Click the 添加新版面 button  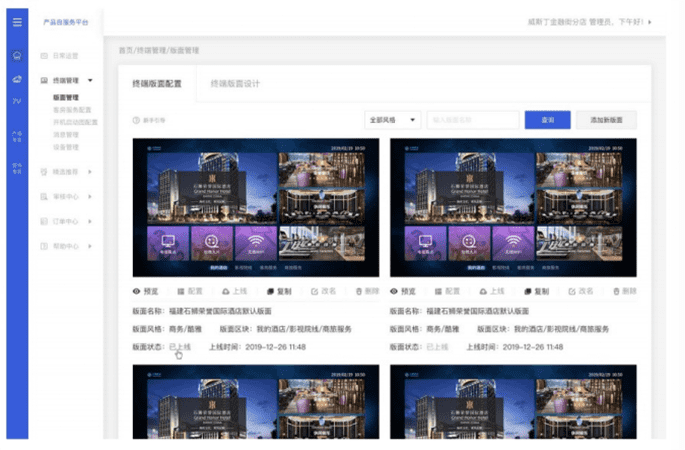[606, 120]
